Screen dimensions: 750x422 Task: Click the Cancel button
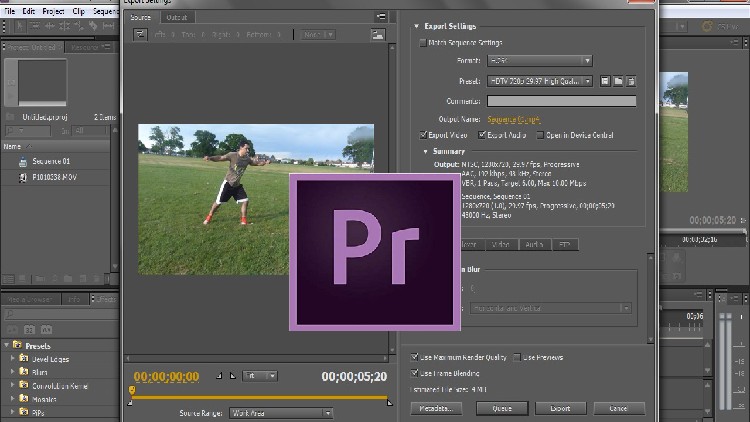[x=618, y=408]
